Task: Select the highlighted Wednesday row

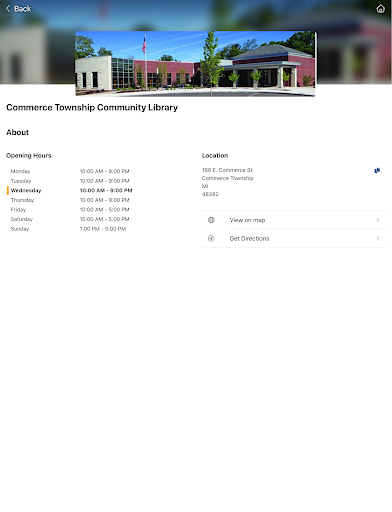Action: [x=70, y=191]
